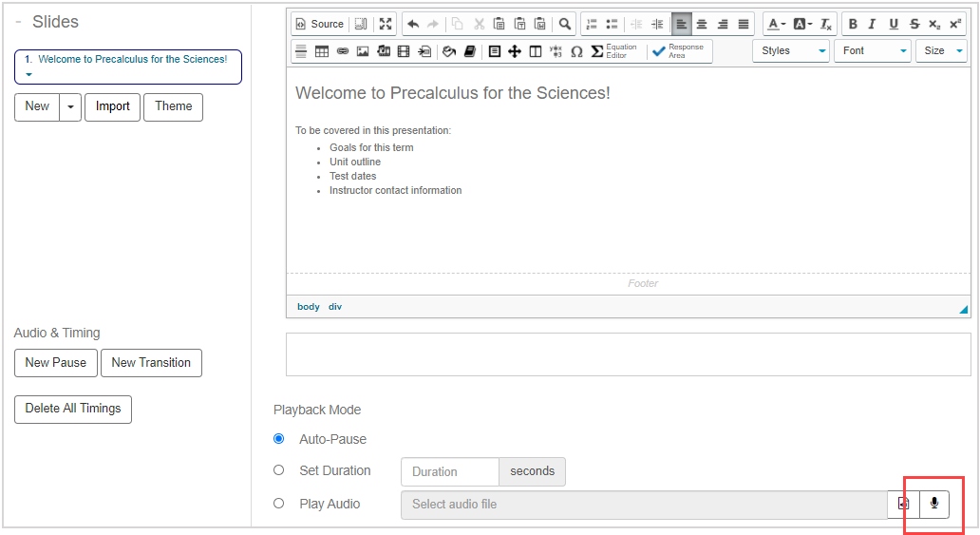The width and height of the screenshot is (980, 535).
Task: Click the insert image icon
Action: pyautogui.click(x=363, y=51)
